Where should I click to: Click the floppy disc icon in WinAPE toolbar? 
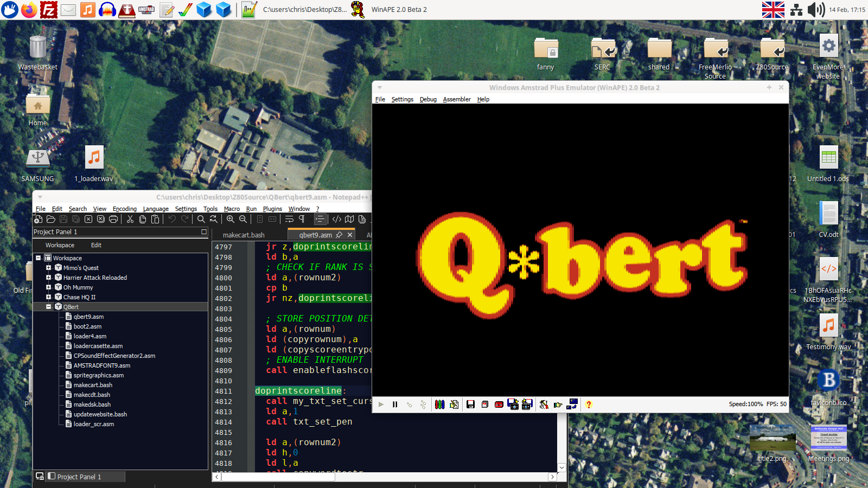pos(470,404)
